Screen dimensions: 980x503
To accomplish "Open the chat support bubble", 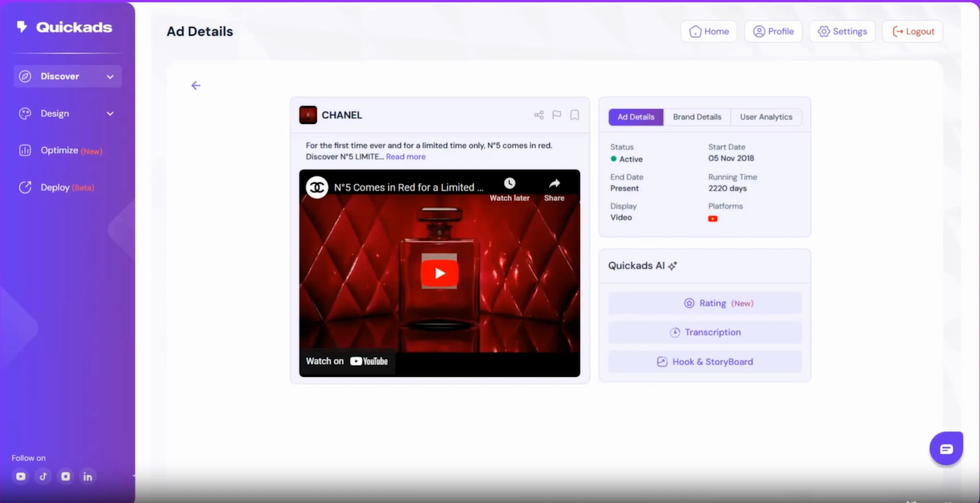I will [x=946, y=448].
